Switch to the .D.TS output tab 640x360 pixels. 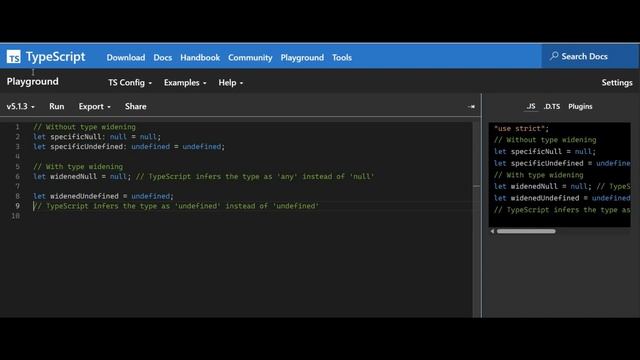pyautogui.click(x=552, y=106)
